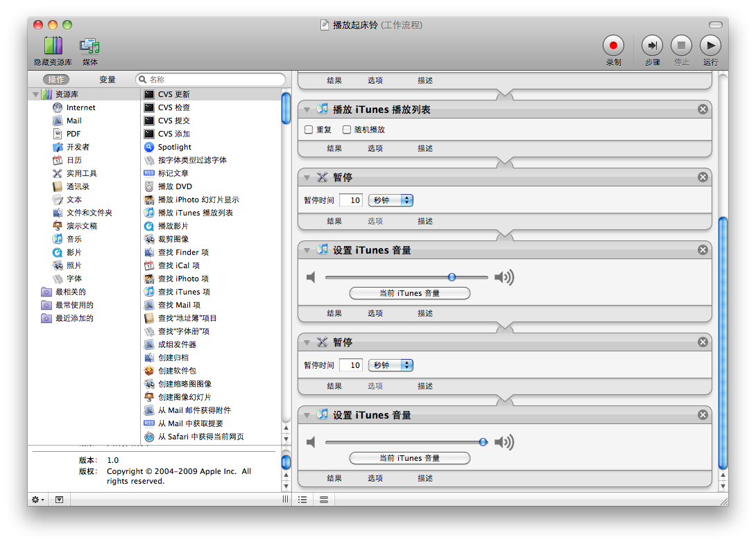Collapse the second 暂停 action
Image resolution: width=756 pixels, height=544 pixels.
point(307,342)
